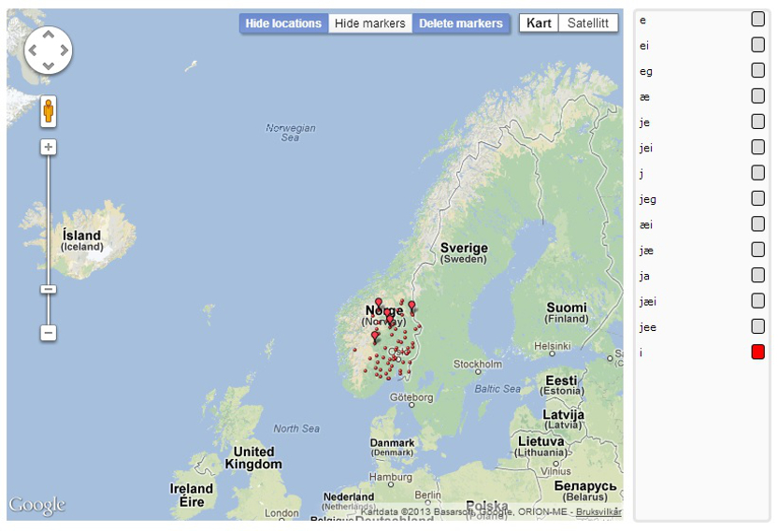Pan the map down with the navigation arrow
This screenshot has width=778, height=532.
coord(48,65)
